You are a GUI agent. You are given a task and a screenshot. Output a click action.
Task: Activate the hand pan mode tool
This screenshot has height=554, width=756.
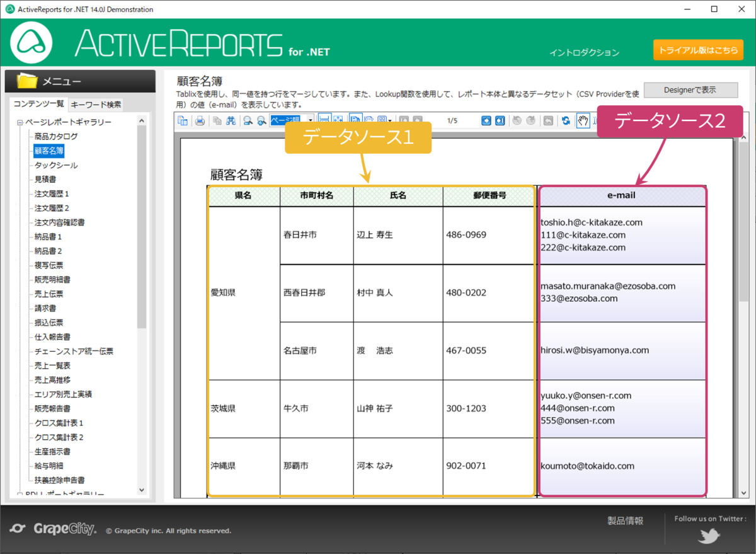[x=583, y=120]
